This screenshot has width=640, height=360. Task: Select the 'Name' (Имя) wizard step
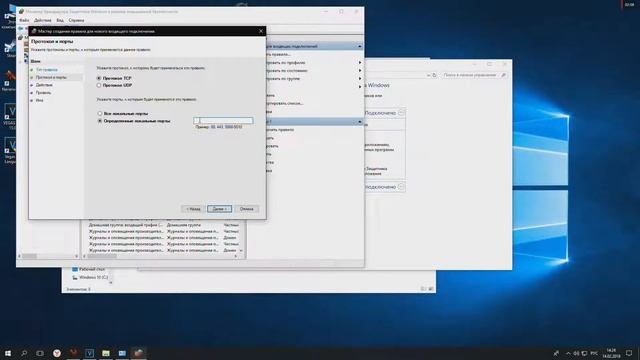(x=39, y=100)
